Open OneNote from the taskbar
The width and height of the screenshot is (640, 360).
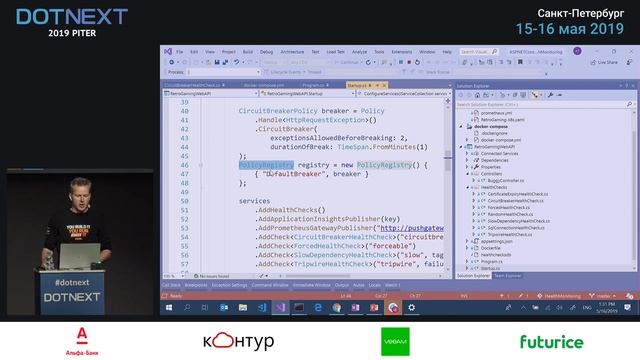click(x=356, y=307)
